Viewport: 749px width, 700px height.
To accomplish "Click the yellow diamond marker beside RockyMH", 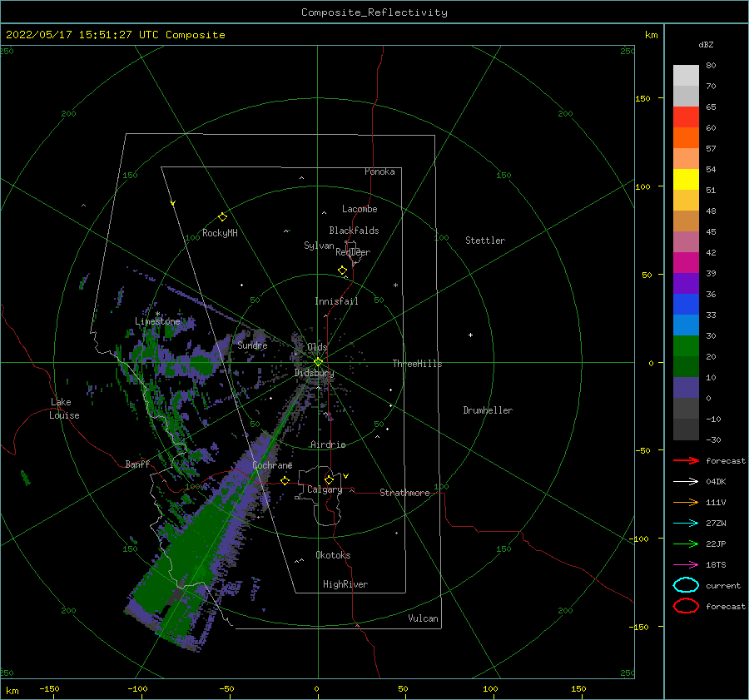I will click(x=222, y=217).
